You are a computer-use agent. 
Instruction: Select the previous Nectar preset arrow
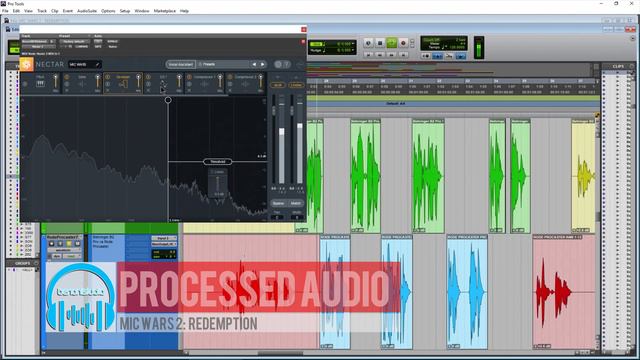pos(254,64)
